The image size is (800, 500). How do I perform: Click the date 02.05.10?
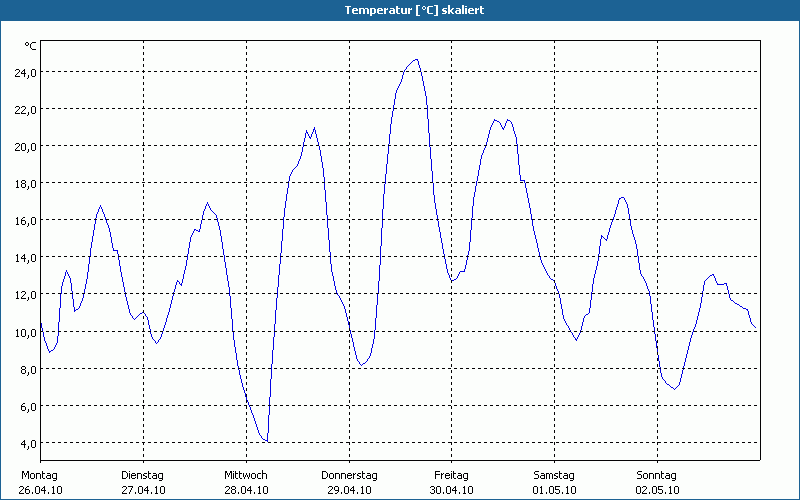coord(658,490)
